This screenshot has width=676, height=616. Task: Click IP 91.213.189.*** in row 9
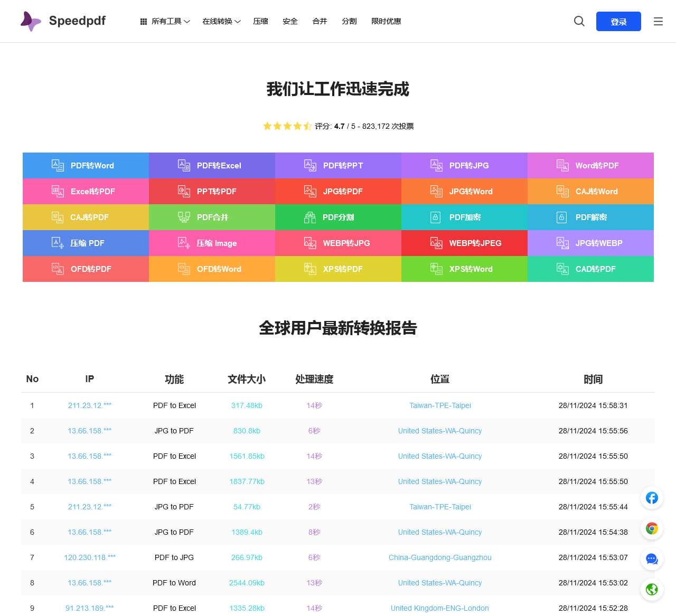tap(90, 608)
